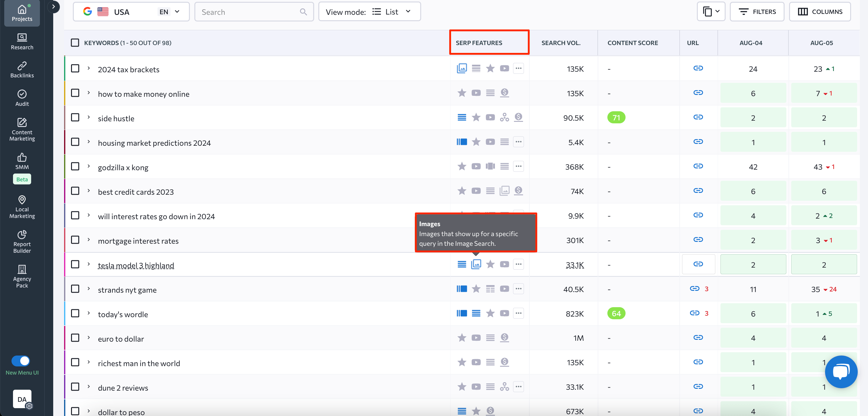Click the COLUMNS button
The width and height of the screenshot is (868, 416).
tap(820, 11)
